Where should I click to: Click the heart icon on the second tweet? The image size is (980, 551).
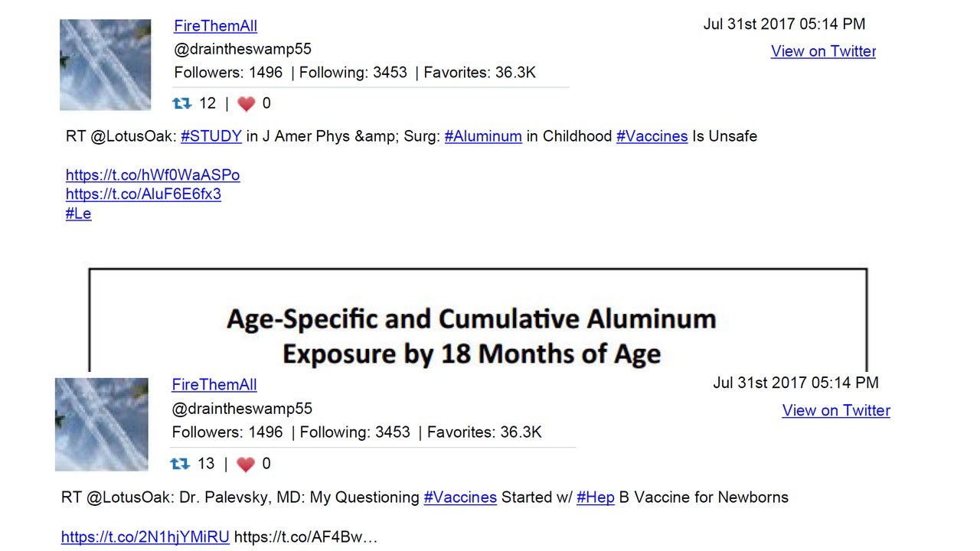point(245,465)
